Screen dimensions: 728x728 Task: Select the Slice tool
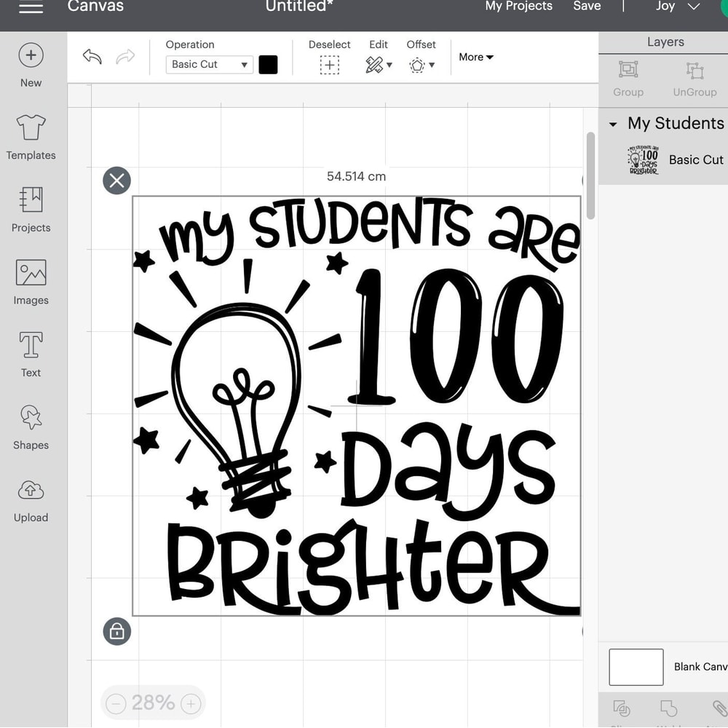621,710
